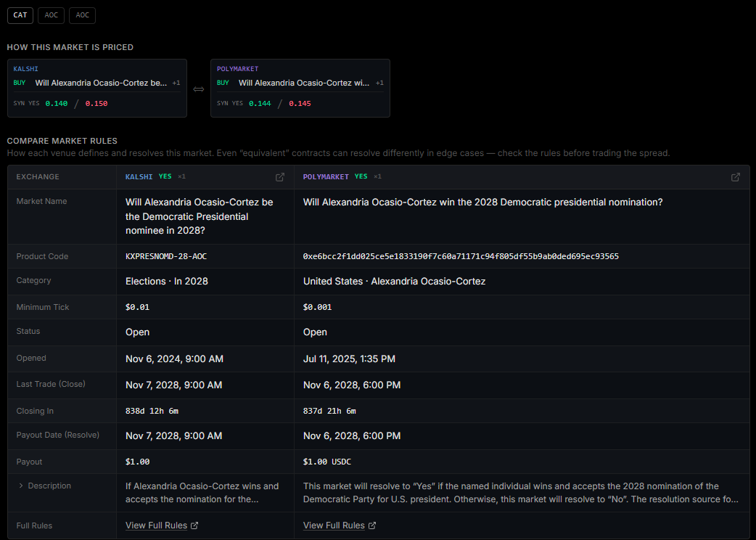
Task: Click Polymarket opened date Jul 11, 2025
Action: pos(349,359)
